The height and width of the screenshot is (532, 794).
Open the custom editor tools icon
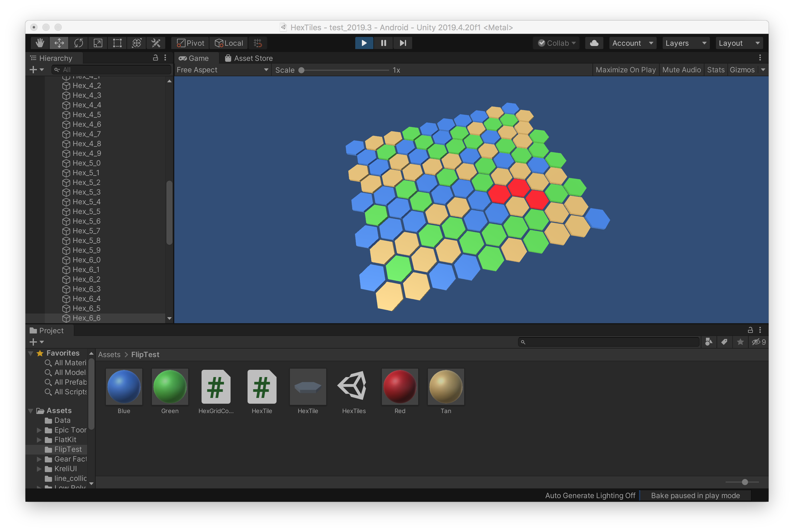tap(156, 43)
